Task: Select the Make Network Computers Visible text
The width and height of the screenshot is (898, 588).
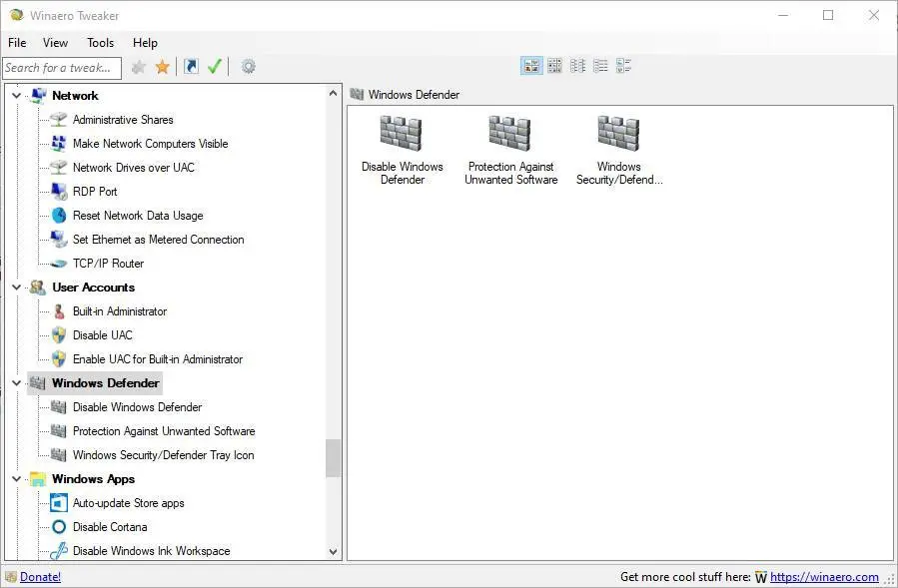Action: tap(150, 144)
